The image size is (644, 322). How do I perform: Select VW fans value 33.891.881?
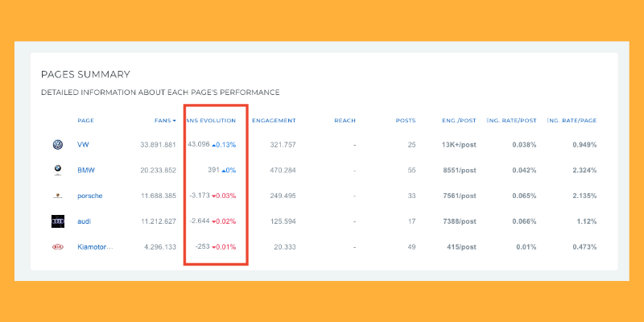tap(158, 145)
